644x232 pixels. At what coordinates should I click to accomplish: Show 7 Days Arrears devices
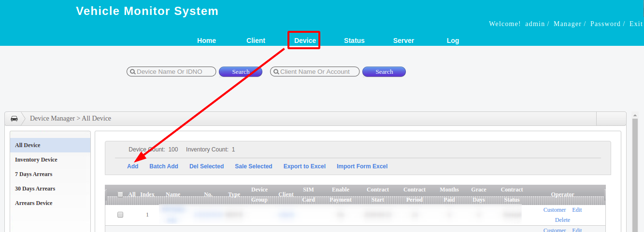(x=34, y=174)
